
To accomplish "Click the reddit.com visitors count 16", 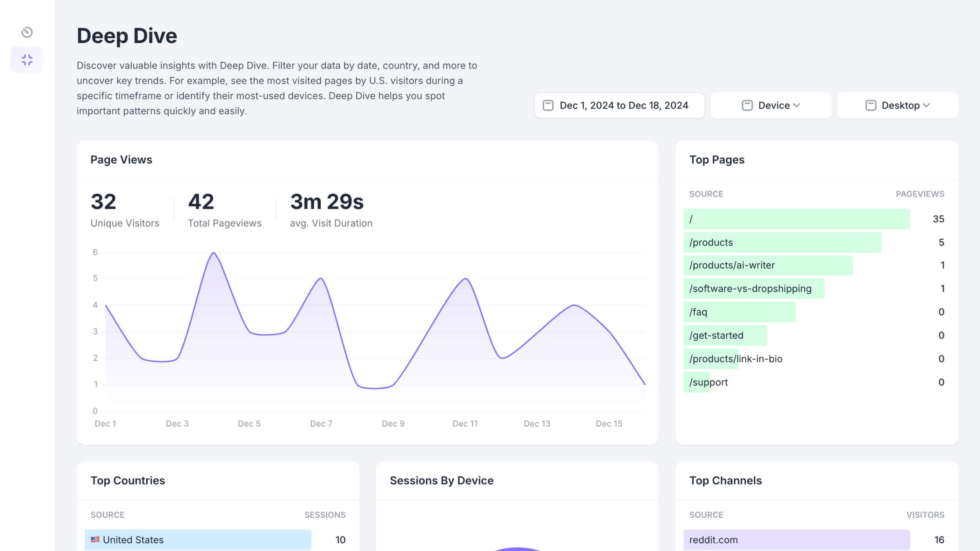I will pos(939,540).
